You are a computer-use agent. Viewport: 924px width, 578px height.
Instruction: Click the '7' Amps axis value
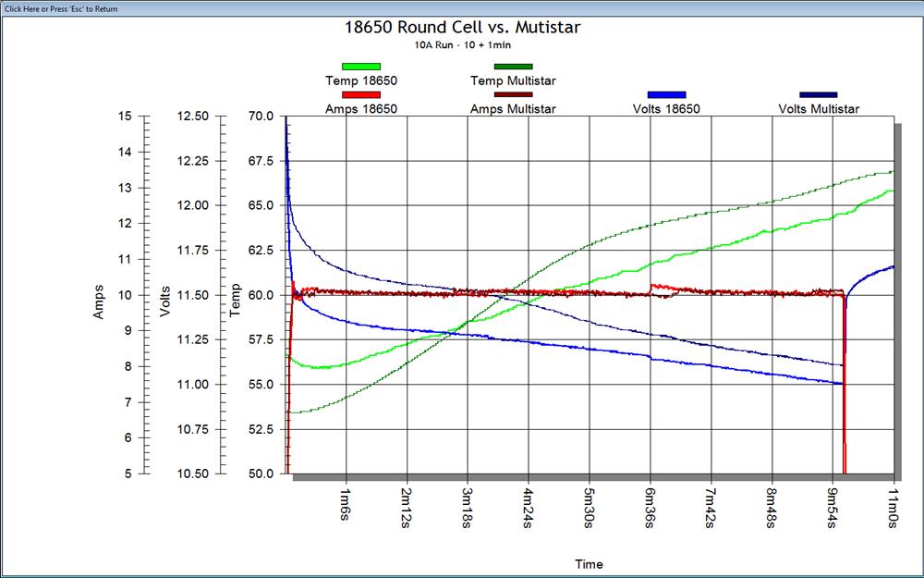(x=128, y=403)
